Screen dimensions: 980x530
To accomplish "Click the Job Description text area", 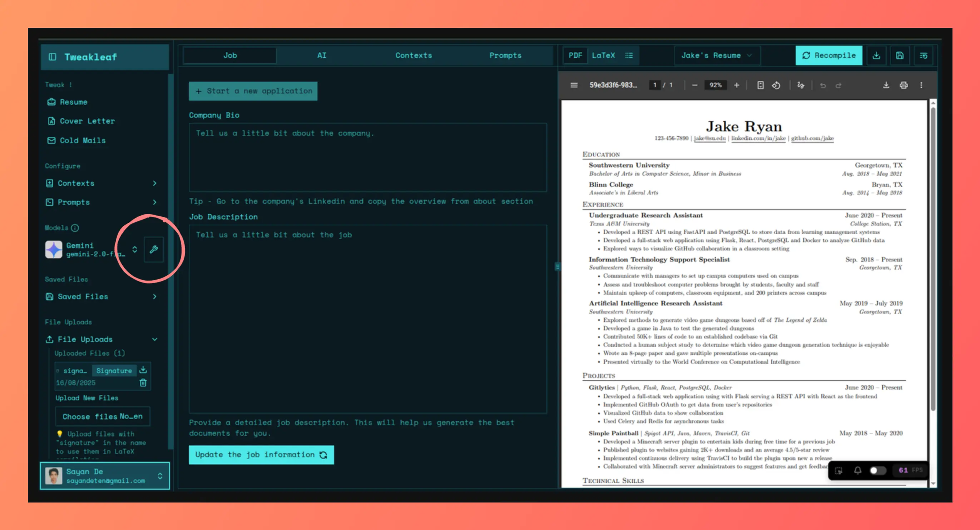I will (x=367, y=319).
